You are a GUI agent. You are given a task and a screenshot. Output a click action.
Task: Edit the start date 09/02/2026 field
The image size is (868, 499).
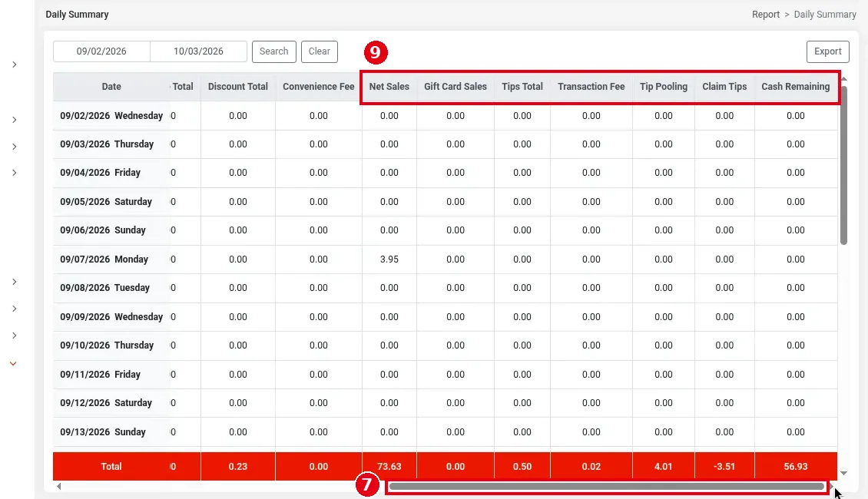pyautogui.click(x=101, y=51)
